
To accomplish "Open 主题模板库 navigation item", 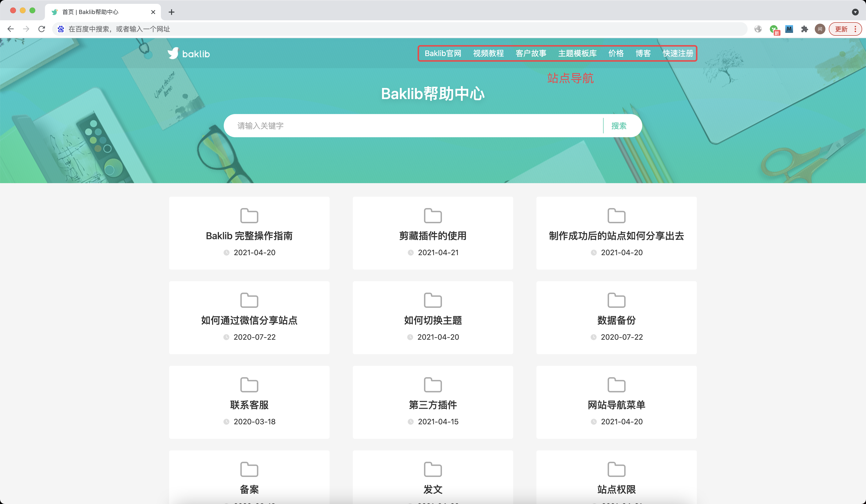I will (x=577, y=53).
